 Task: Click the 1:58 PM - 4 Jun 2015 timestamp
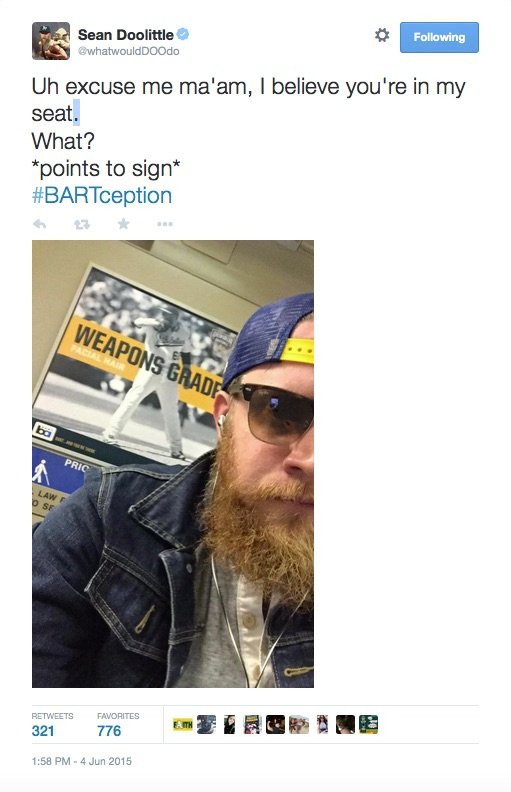[81, 761]
